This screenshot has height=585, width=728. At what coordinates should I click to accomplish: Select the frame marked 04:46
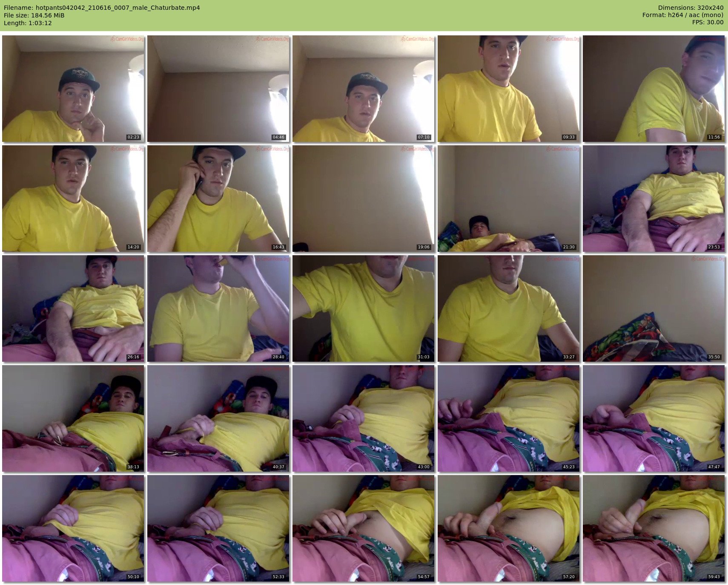(x=218, y=89)
